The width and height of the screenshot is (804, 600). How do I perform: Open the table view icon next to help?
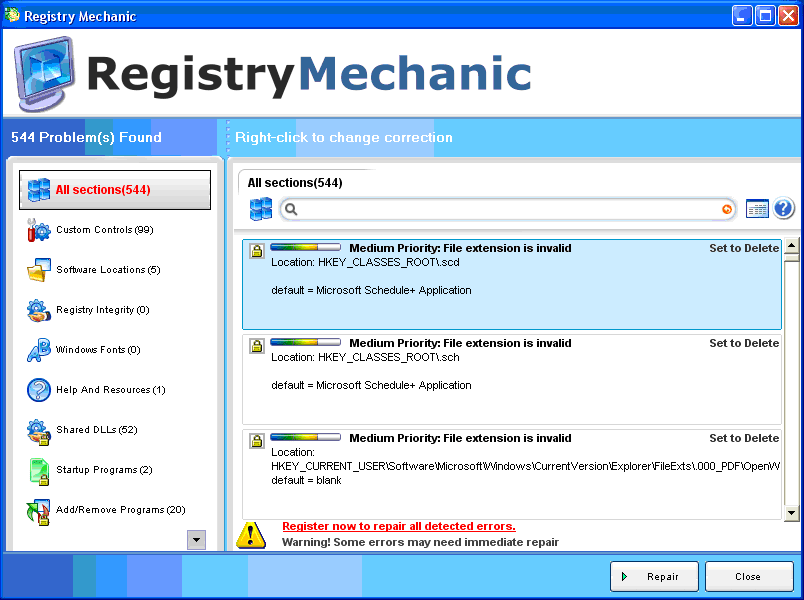pos(757,209)
